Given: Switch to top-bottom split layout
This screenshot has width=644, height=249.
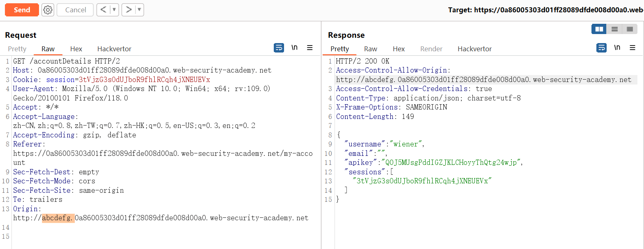Looking at the screenshot, I should click(614, 29).
